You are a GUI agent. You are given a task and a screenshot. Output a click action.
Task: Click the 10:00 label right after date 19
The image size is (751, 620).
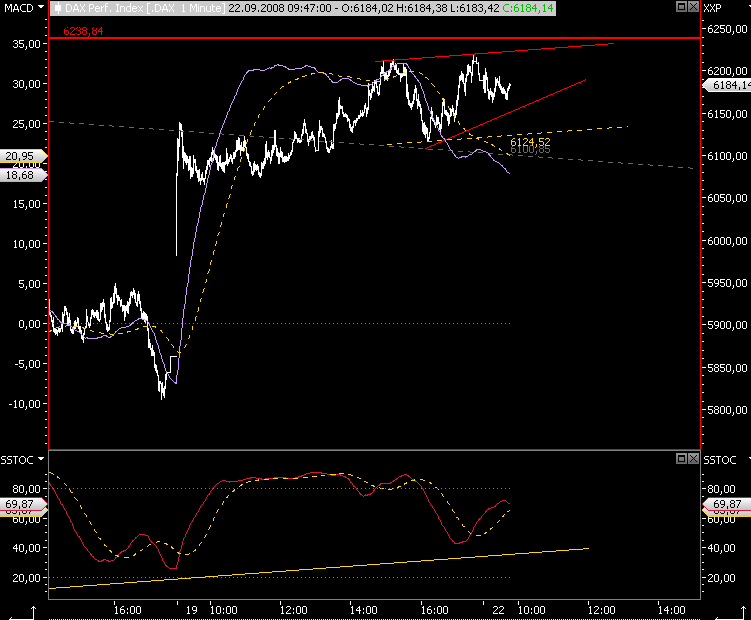(x=224, y=610)
